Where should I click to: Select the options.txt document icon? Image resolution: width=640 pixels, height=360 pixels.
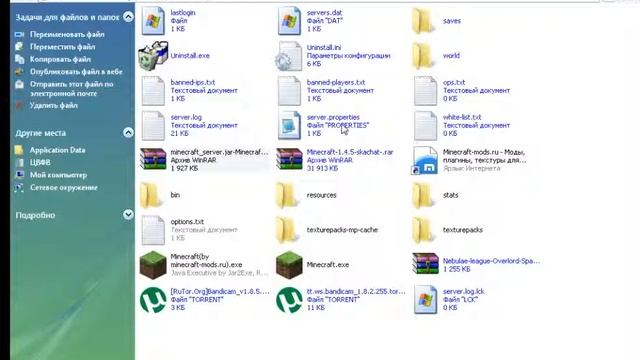coord(153,230)
